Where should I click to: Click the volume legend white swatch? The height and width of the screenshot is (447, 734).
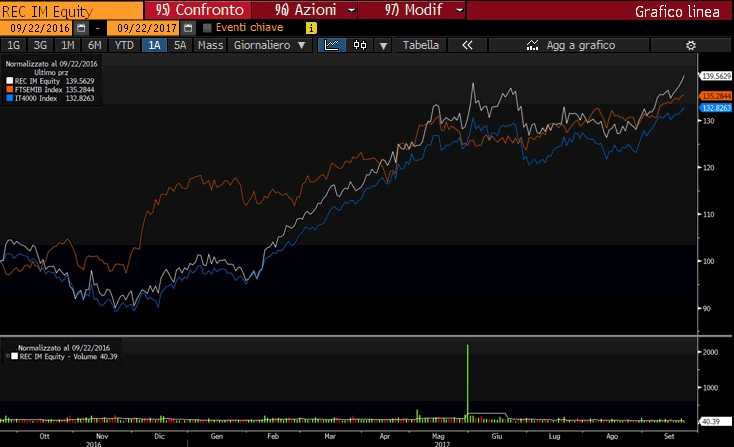click(x=15, y=357)
